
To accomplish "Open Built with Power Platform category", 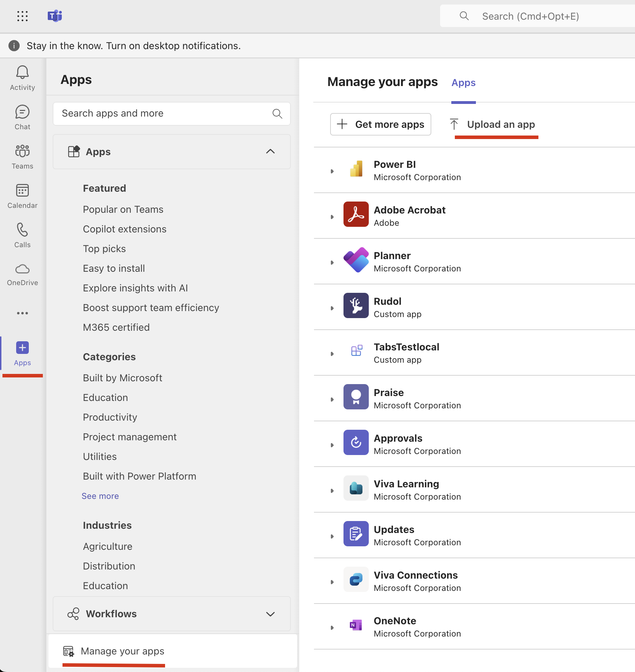I will pyautogui.click(x=139, y=476).
